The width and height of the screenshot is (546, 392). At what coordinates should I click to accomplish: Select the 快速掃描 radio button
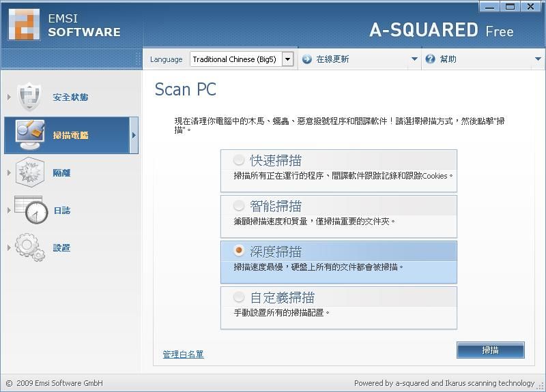pyautogui.click(x=239, y=160)
